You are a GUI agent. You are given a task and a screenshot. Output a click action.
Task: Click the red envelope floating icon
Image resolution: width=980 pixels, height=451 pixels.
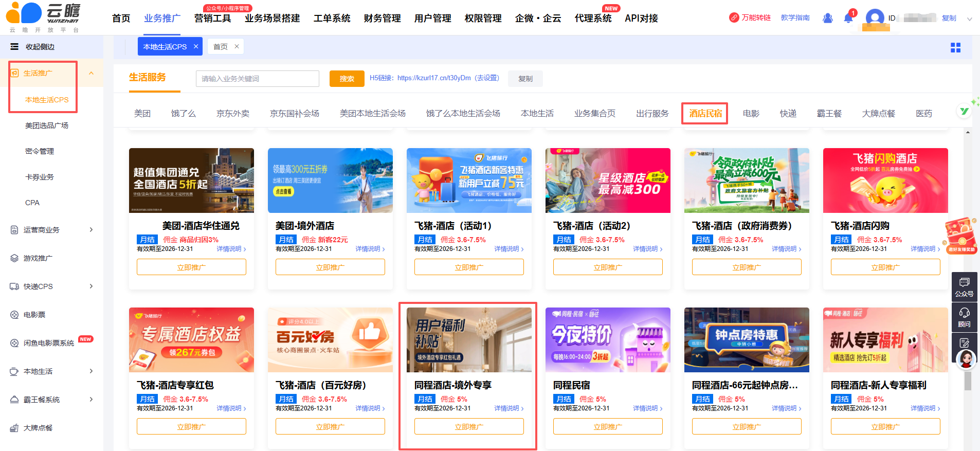pyautogui.click(x=960, y=236)
